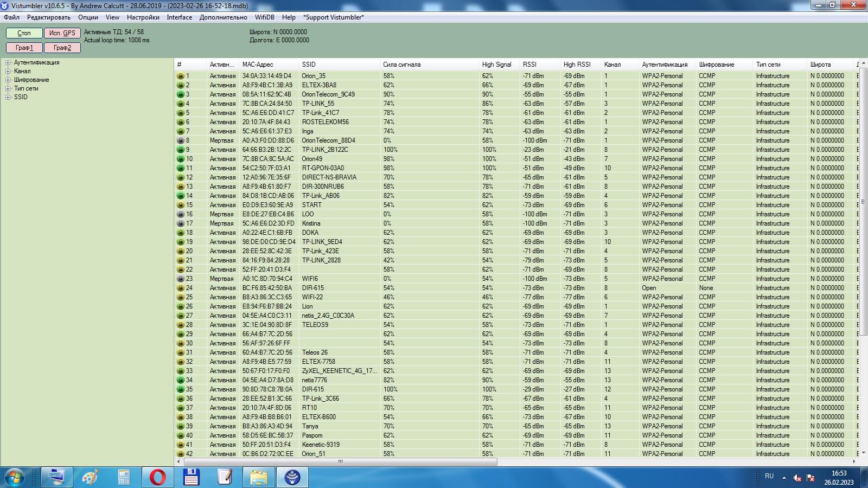Image resolution: width=868 pixels, height=488 pixels.
Task: Select the ZyXEL_KEENETIC_4G SSID cell
Action: click(339, 371)
